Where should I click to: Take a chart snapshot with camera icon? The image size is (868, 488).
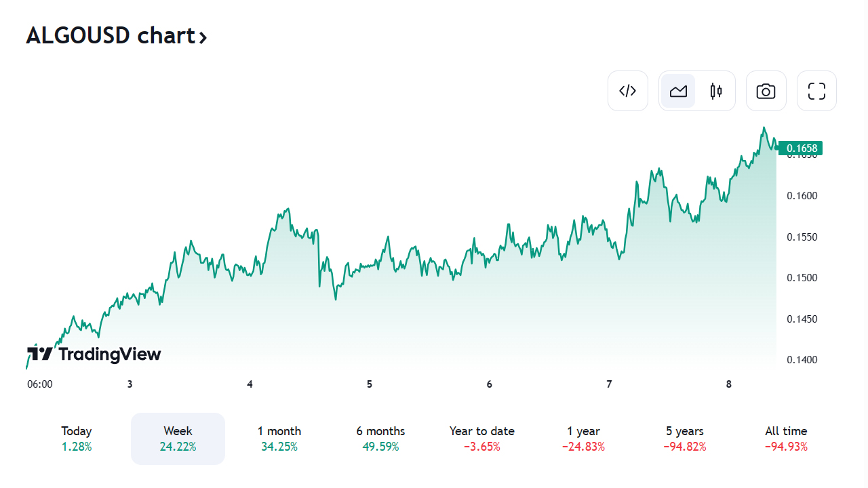click(766, 91)
